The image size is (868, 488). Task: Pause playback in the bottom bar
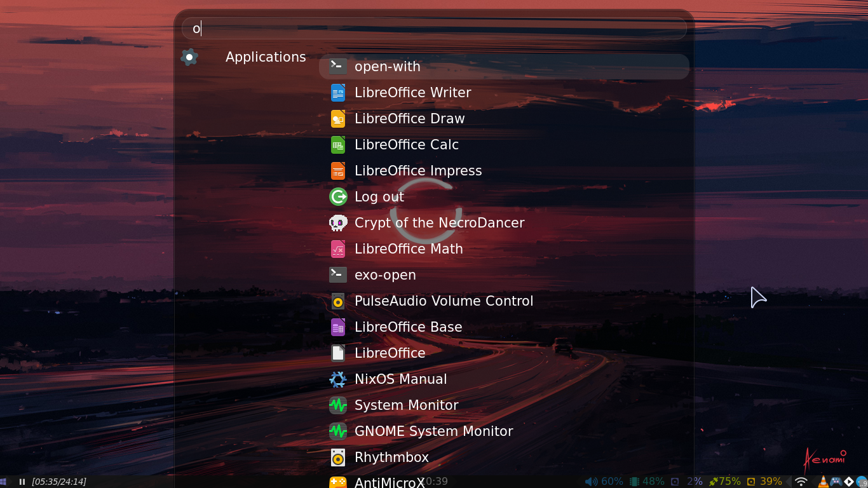(x=22, y=482)
